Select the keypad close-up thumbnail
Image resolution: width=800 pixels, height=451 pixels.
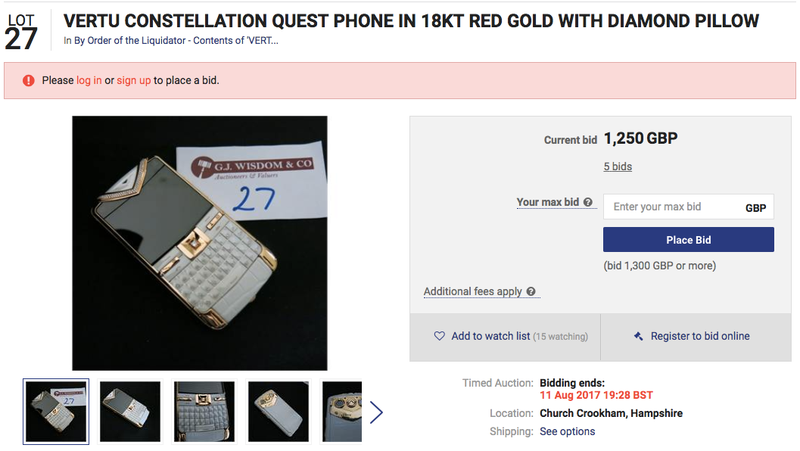[204, 411]
